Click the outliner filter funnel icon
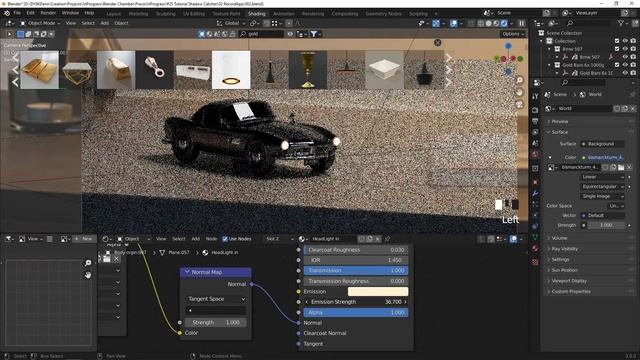Image resolution: width=640 pixels, height=360 pixels. 621,23
